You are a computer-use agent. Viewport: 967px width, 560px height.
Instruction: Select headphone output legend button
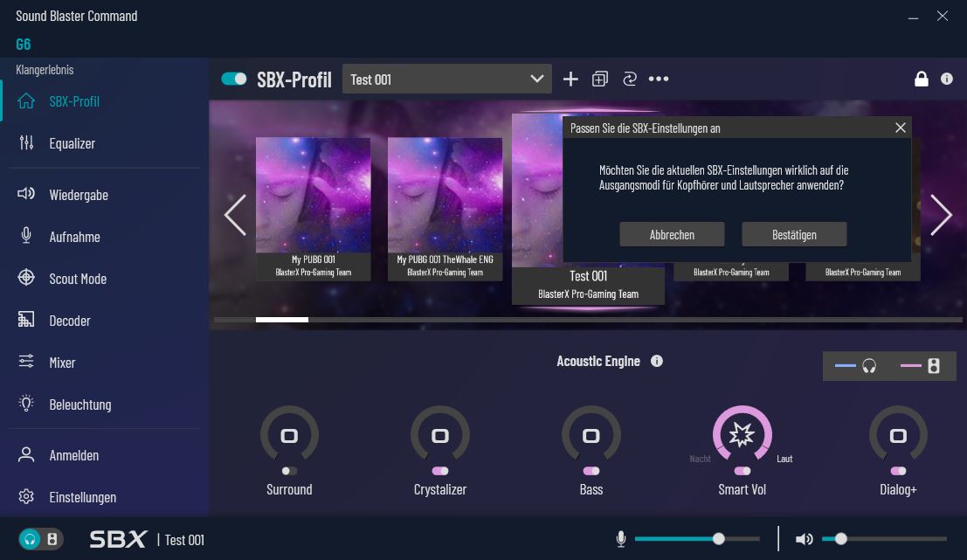point(855,366)
